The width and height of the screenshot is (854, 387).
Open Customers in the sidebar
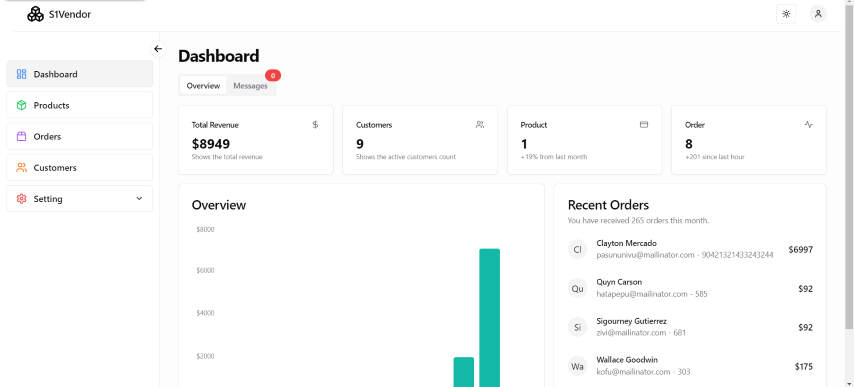[x=80, y=168]
